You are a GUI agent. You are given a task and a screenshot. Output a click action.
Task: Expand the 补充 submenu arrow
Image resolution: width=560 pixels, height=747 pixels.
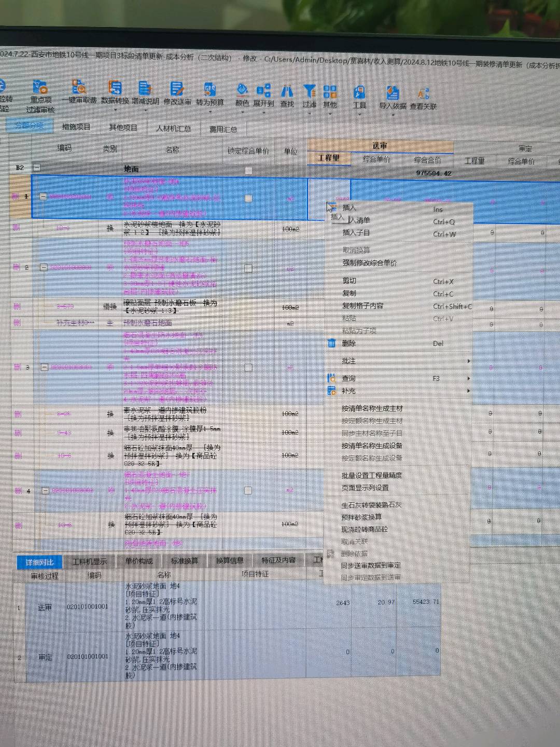(x=468, y=391)
